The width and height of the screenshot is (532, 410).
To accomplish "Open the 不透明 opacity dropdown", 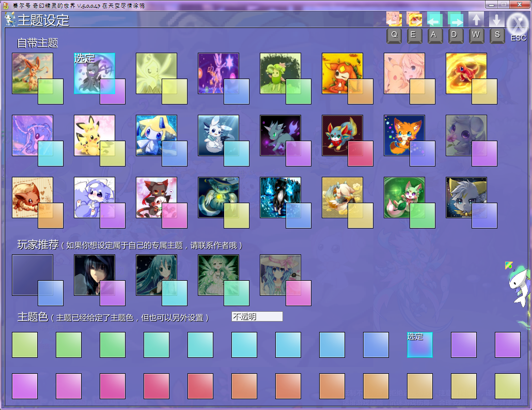I will pos(257,316).
